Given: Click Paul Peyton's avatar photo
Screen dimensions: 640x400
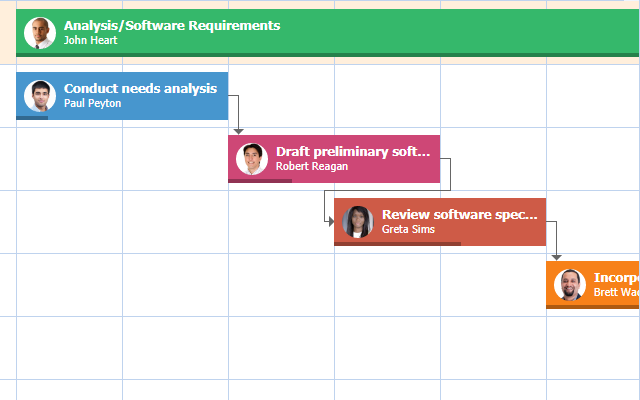Looking at the screenshot, I should tap(40, 96).
